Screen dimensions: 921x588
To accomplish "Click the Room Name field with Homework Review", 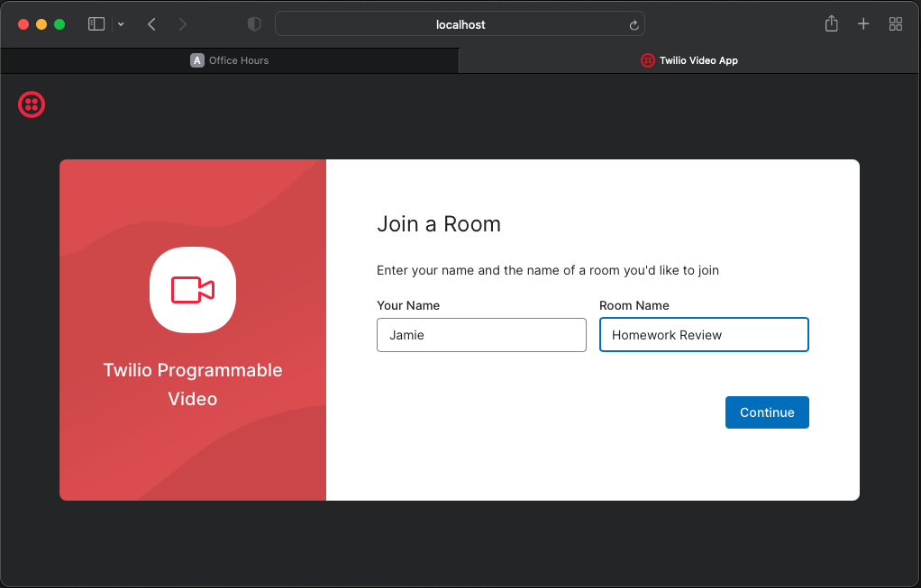I will click(x=704, y=335).
